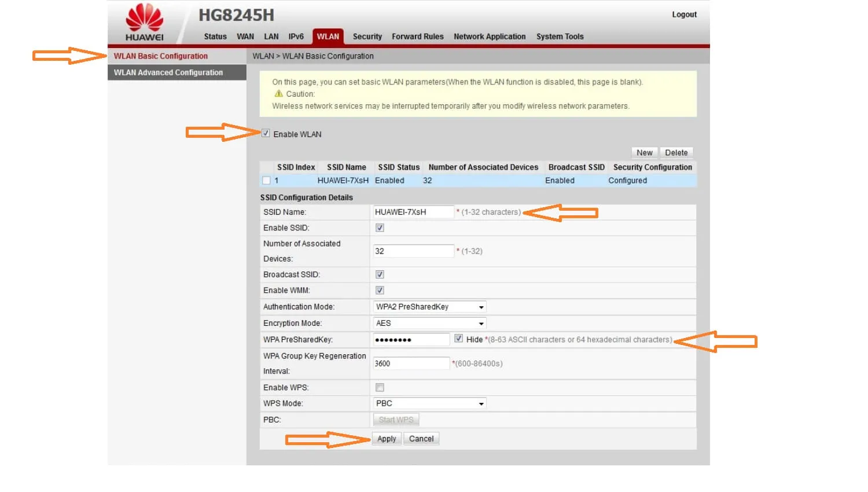The height and width of the screenshot is (492, 868).
Task: Click the Logout link
Action: coord(685,14)
